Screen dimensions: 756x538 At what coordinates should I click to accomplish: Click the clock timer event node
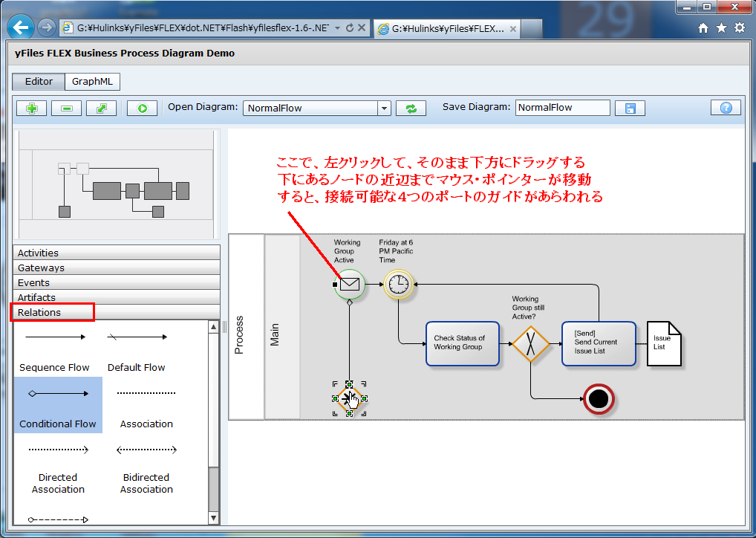pyautogui.click(x=399, y=284)
